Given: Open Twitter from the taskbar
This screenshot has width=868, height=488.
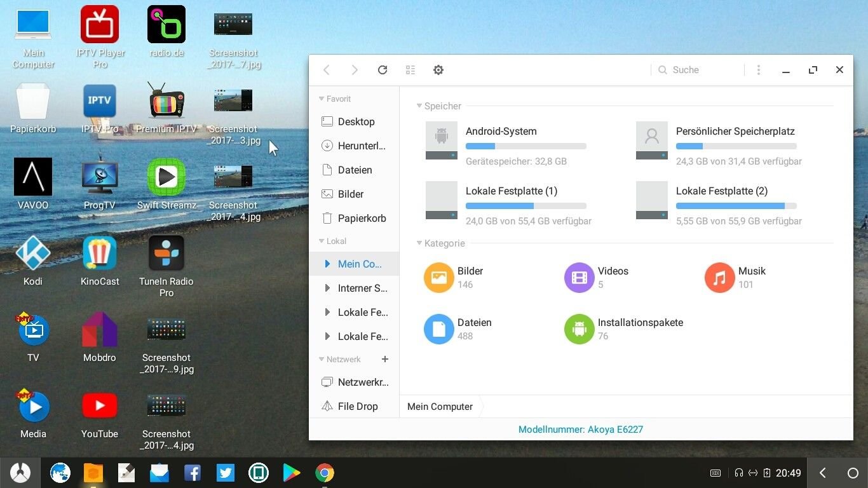Looking at the screenshot, I should coord(226,473).
